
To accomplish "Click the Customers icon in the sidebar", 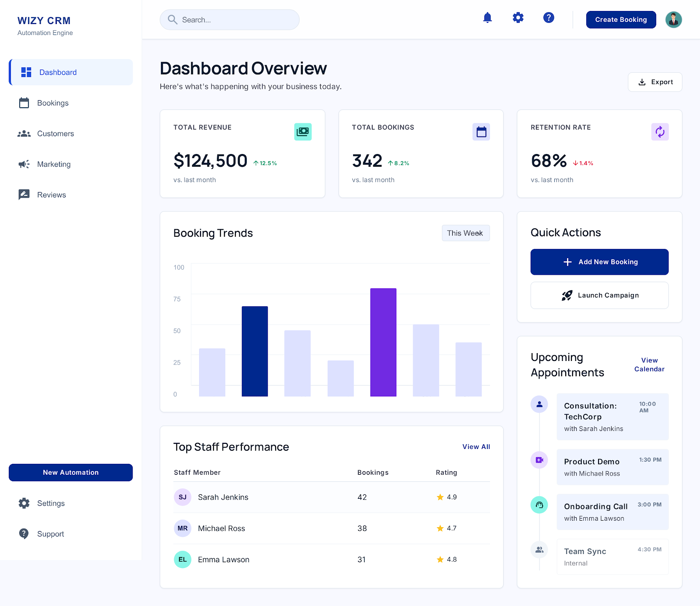I will (x=25, y=133).
